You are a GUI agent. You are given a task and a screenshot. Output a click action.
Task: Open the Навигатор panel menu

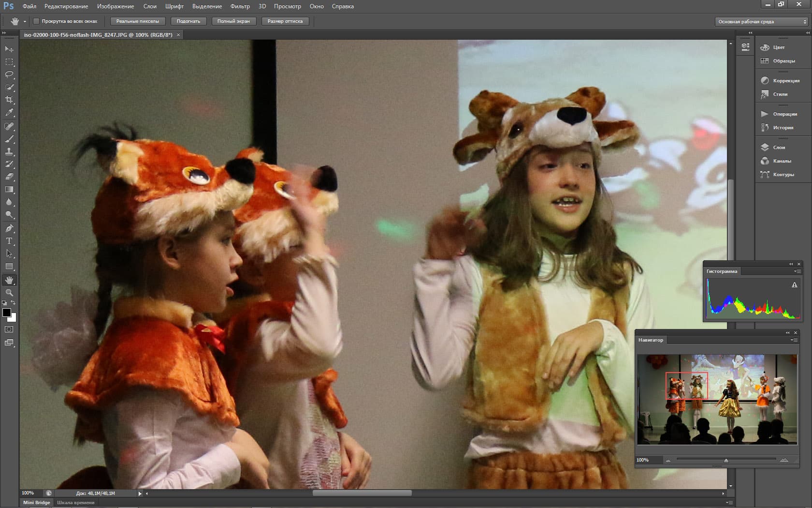[794, 340]
